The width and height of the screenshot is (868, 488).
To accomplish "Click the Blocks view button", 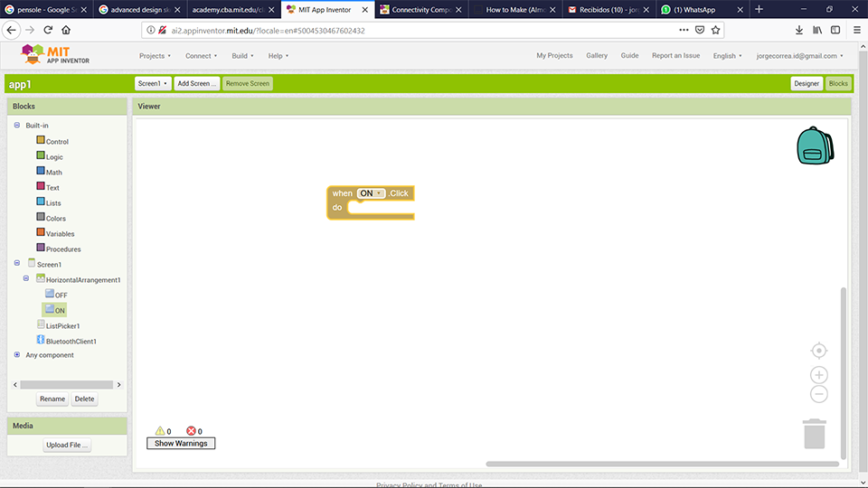I will tap(838, 83).
